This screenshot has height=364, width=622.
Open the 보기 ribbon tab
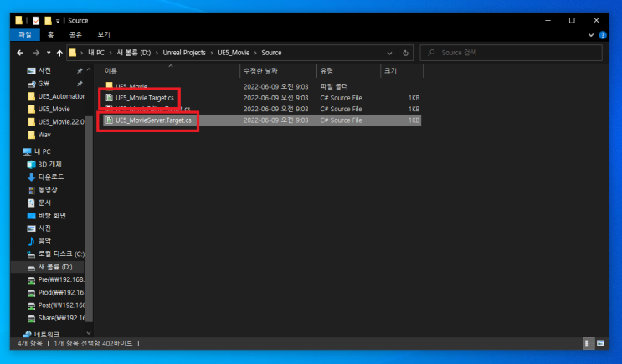(104, 35)
